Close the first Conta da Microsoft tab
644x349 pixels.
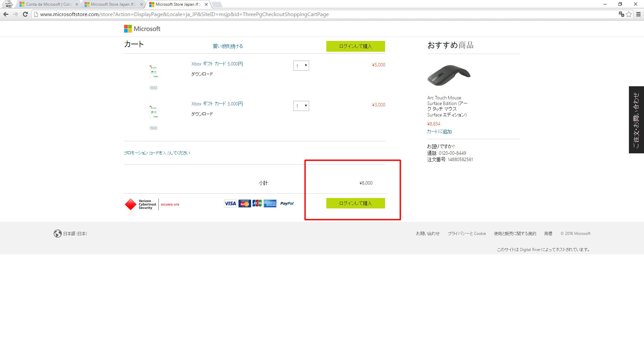tap(76, 4)
